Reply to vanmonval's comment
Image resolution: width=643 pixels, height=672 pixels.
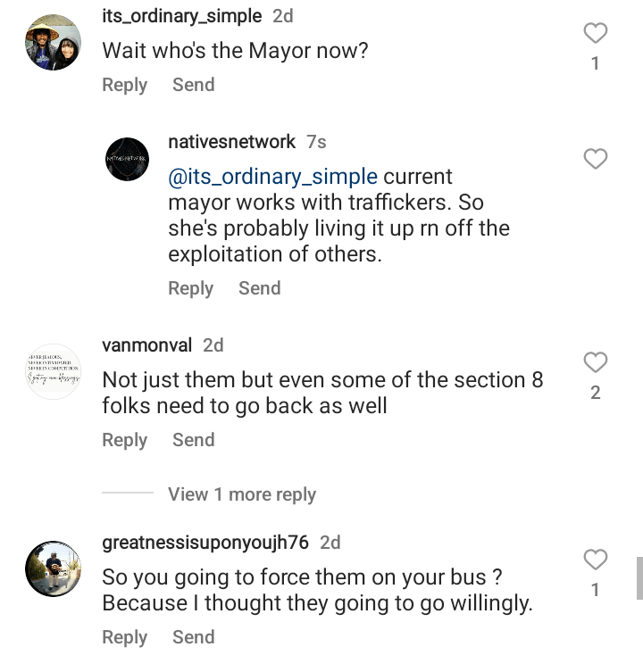click(x=124, y=440)
